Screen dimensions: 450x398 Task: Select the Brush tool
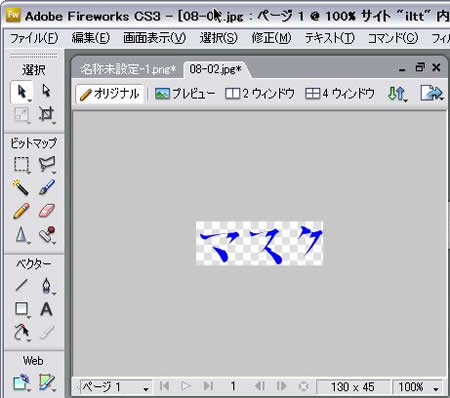tap(47, 187)
